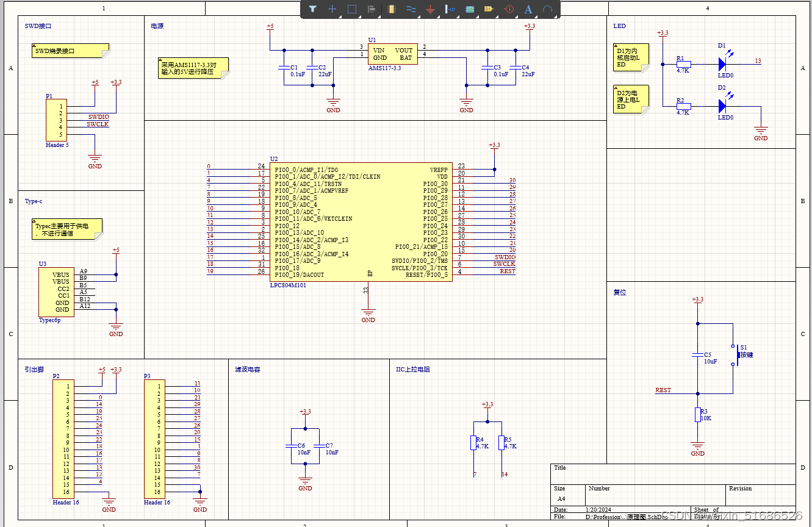
Task: Select the place port D1 tool
Action: [x=489, y=9]
